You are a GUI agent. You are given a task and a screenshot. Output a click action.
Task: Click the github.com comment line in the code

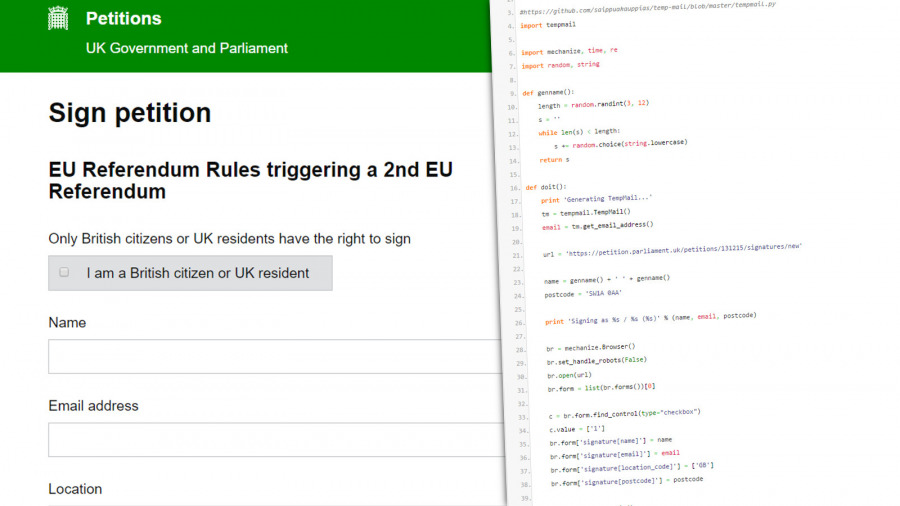pos(647,8)
